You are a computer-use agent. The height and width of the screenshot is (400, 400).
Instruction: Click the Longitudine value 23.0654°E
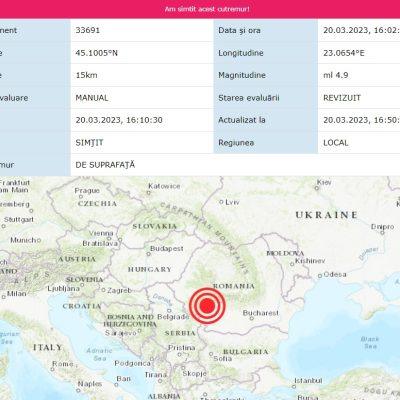coord(359,53)
